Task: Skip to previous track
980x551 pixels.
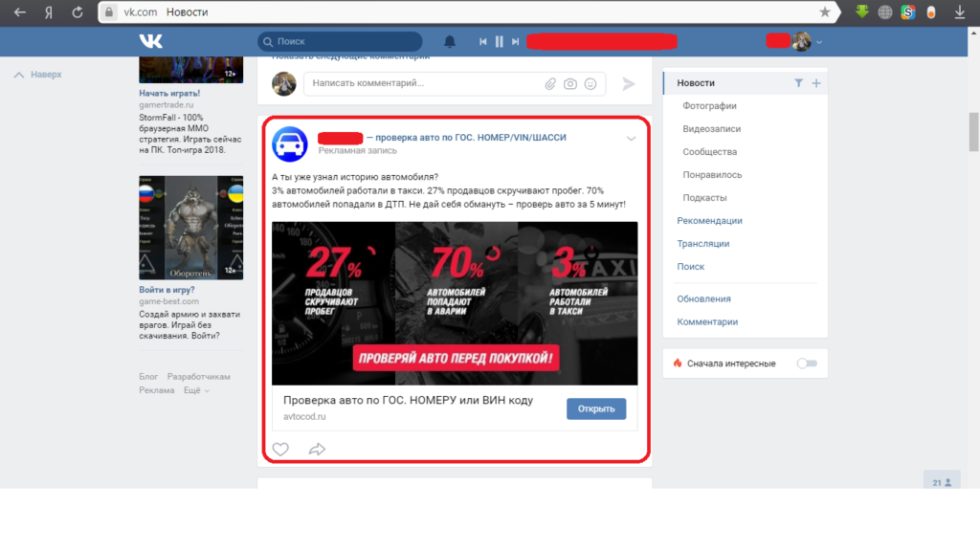Action: click(x=483, y=41)
